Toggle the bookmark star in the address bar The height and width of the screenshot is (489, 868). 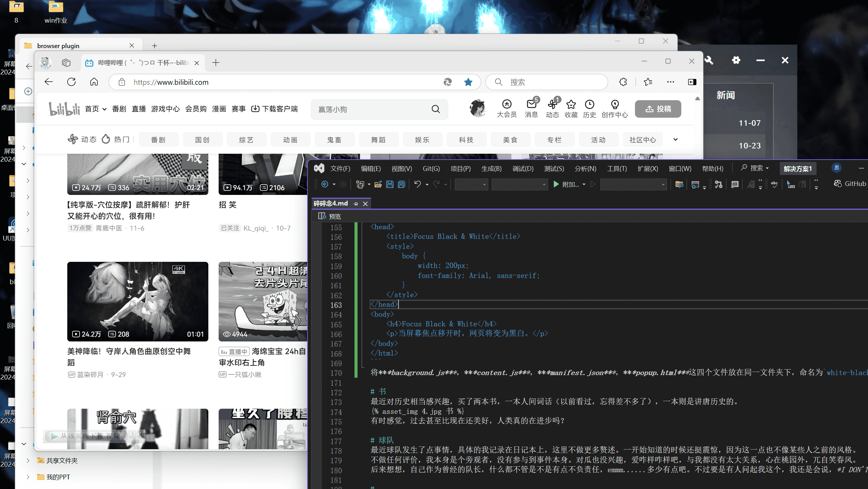click(x=468, y=82)
